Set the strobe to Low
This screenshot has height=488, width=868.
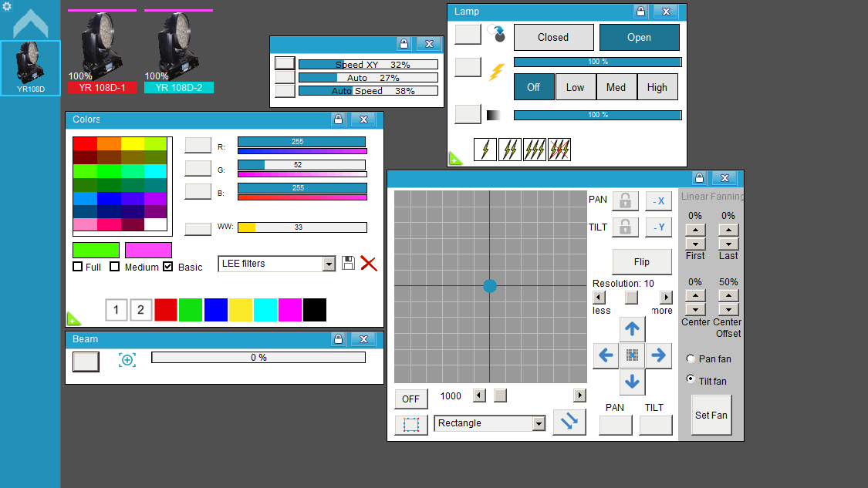[575, 87]
